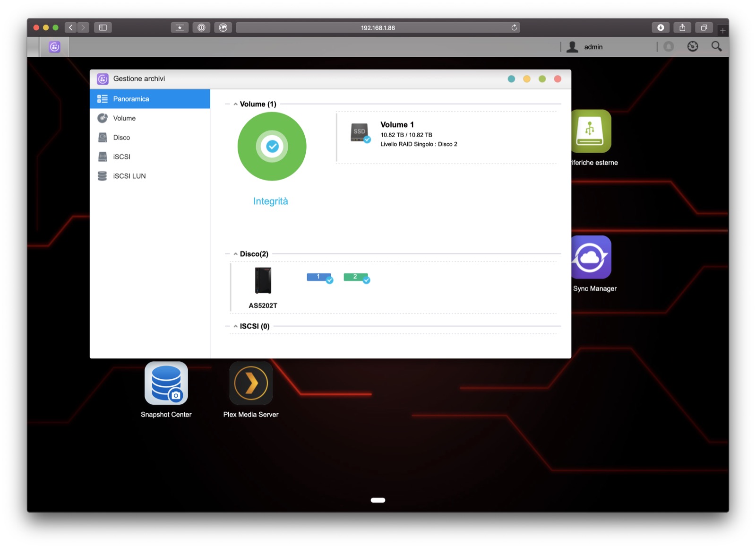Click the globe extension button in Safari toolbar
The width and height of the screenshot is (756, 548).
click(x=223, y=27)
